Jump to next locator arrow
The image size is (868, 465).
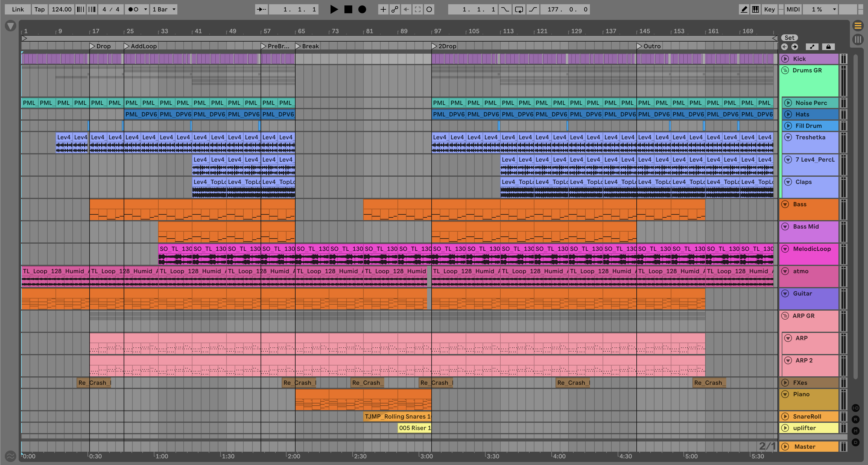(794, 47)
